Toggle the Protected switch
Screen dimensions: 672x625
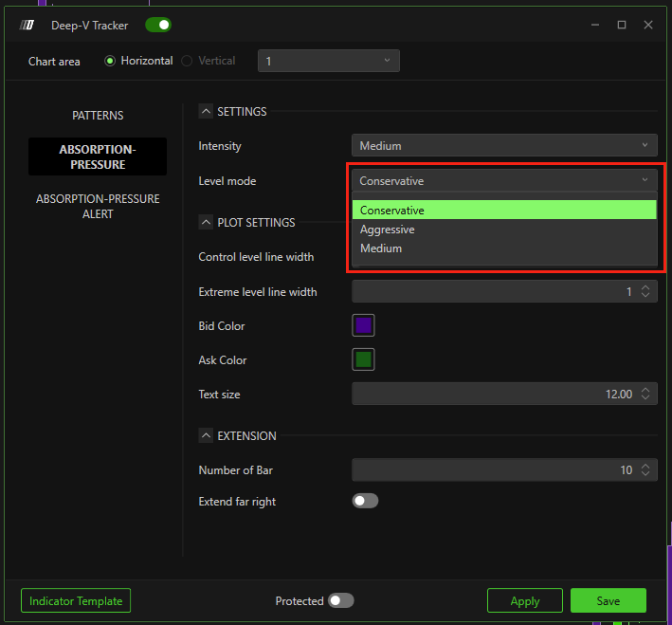[x=340, y=600]
